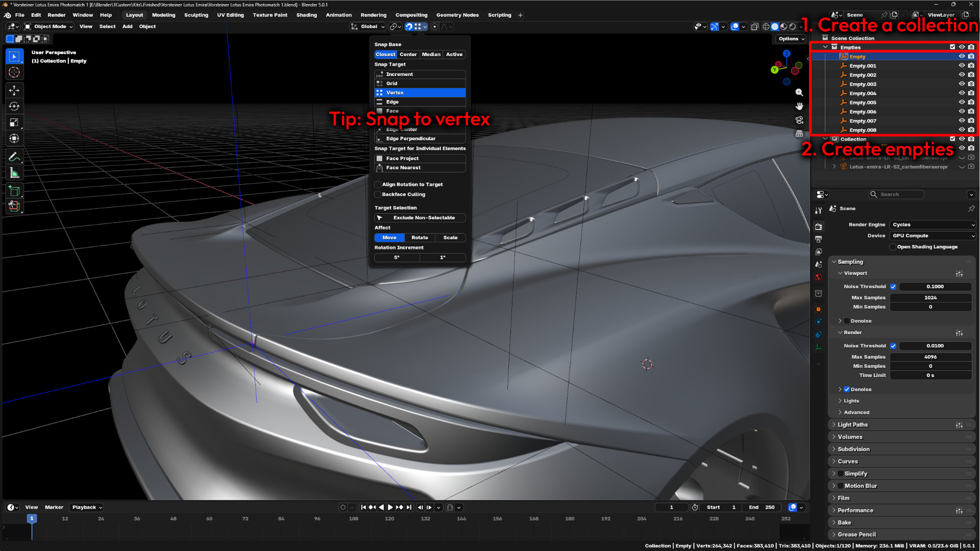The image size is (980, 551).
Task: Select the Rotate tool
Action: 14,106
